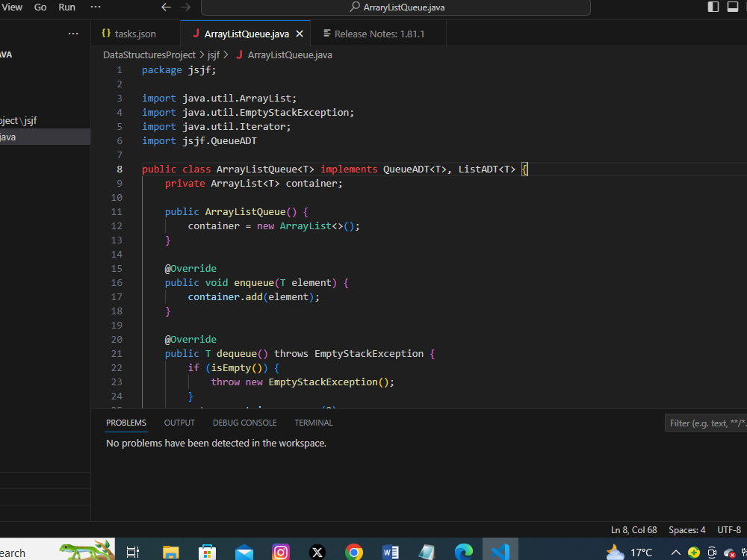Click the Ln 8, Col 68 status entry
Screen dimensions: 747x560
point(633,530)
